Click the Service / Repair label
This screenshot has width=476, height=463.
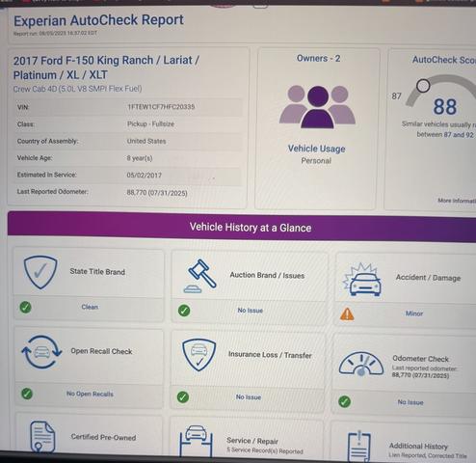[x=252, y=441]
